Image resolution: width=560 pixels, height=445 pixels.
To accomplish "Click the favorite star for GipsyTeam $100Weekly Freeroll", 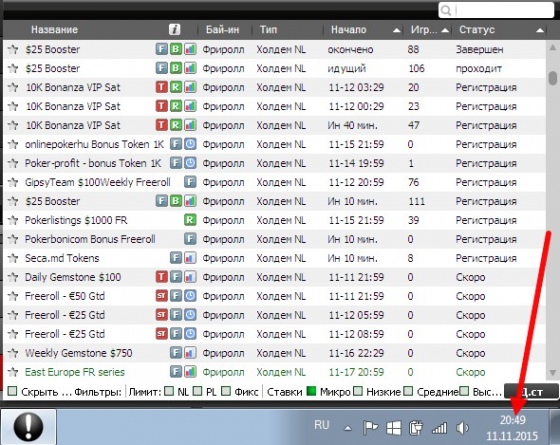I will (13, 182).
